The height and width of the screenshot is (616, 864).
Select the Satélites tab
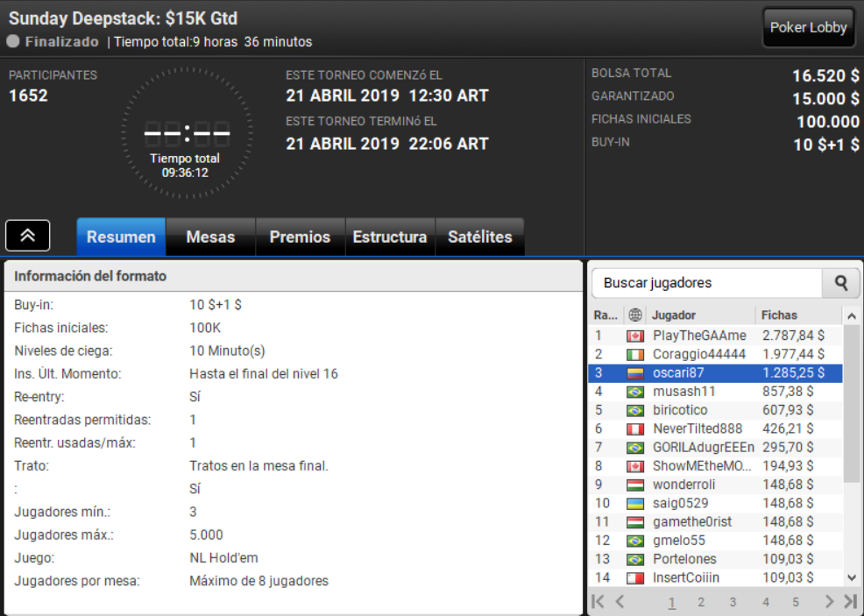point(479,237)
